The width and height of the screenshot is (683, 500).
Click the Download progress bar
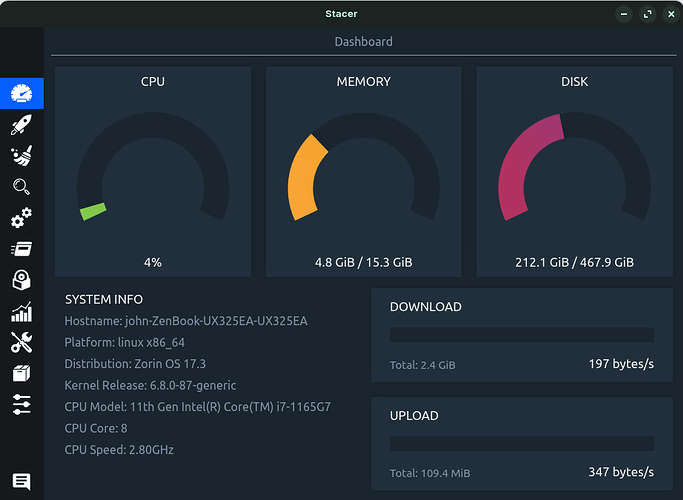(x=521, y=335)
